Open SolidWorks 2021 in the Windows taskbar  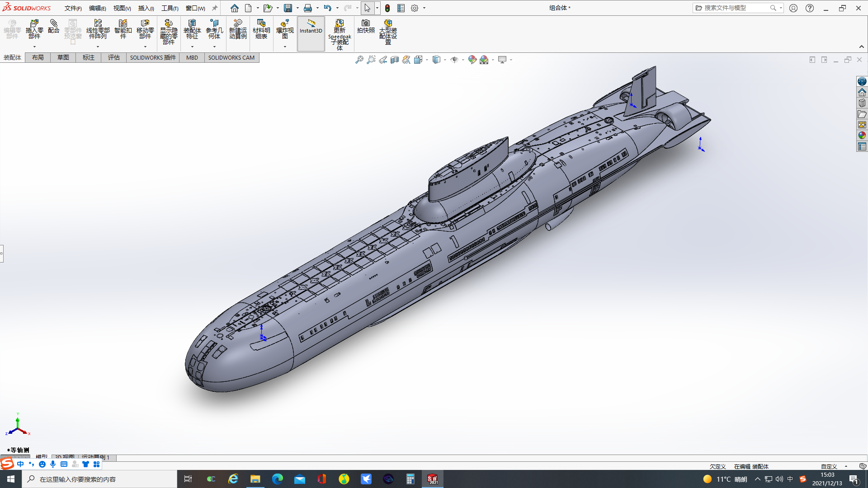(432, 479)
